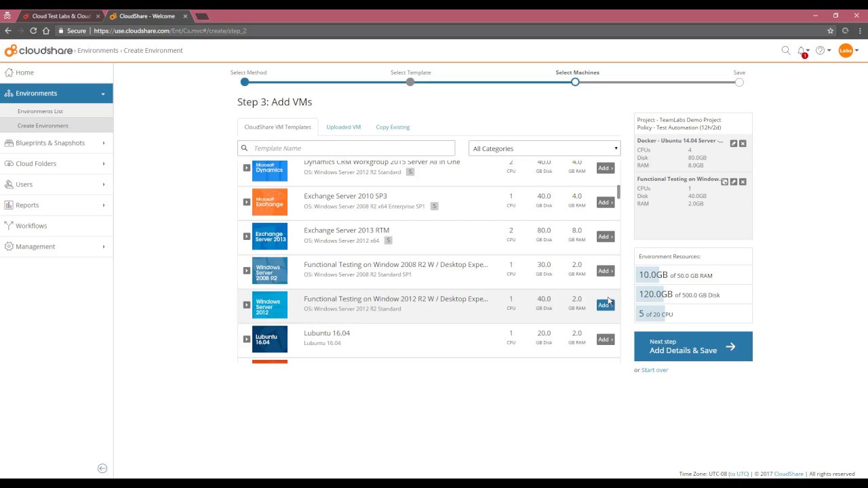Image resolution: width=868 pixels, height=488 pixels.
Task: Go back in the browser
Action: point(8,30)
